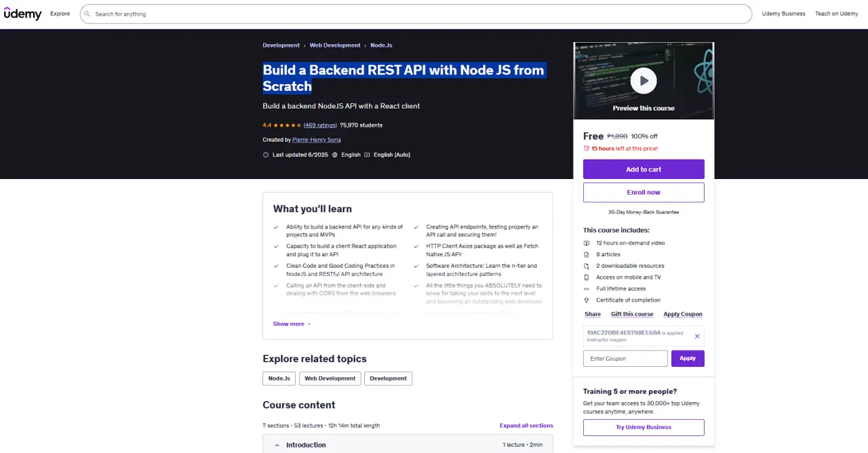Open instructor Pierre-Henry Soria's profile
Screen dimensions: 868x453
317,140
